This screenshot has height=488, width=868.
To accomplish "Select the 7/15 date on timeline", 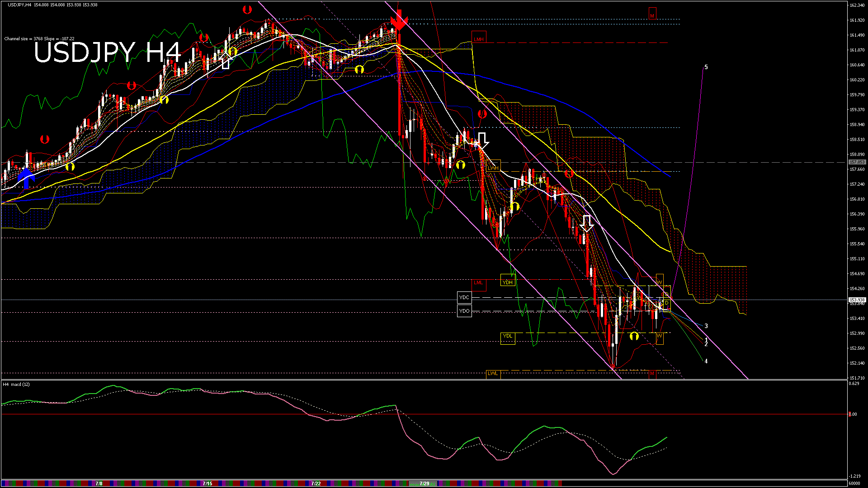I will click(208, 483).
